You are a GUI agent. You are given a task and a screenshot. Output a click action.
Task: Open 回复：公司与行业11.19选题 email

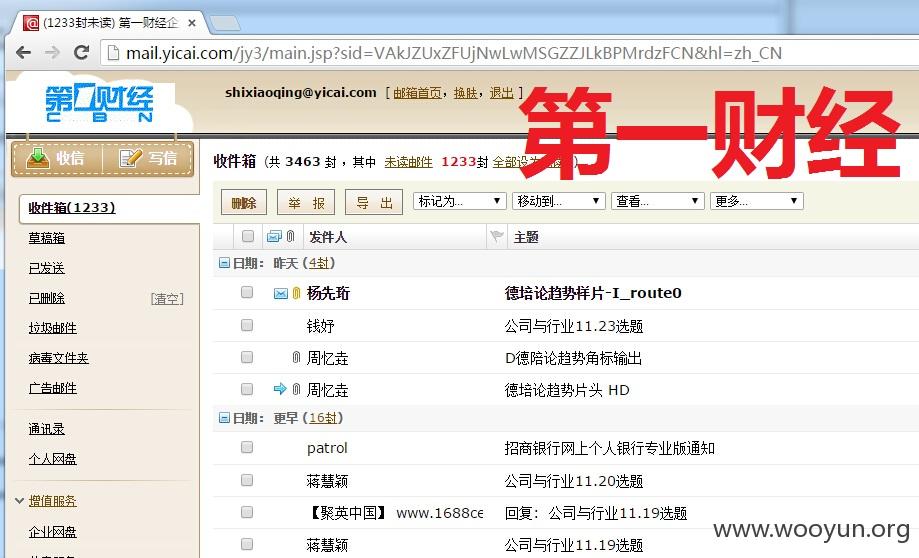click(x=595, y=513)
